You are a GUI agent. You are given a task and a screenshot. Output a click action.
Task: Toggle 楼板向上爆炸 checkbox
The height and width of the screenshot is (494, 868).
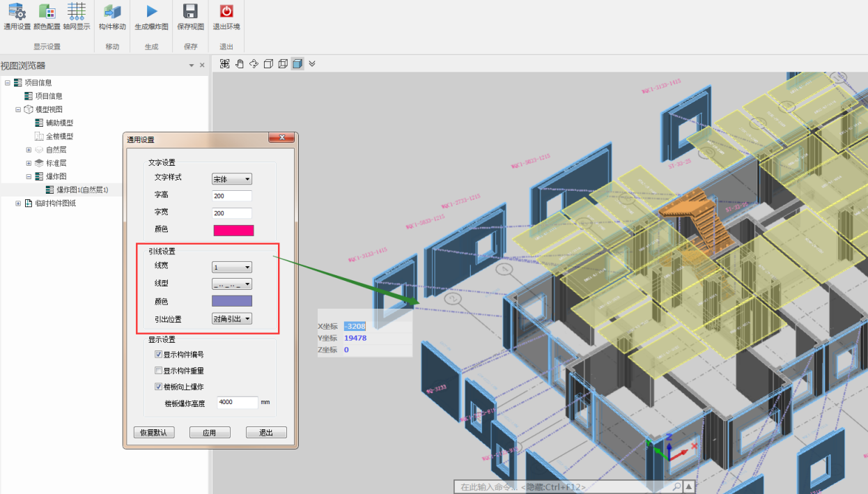[158, 387]
